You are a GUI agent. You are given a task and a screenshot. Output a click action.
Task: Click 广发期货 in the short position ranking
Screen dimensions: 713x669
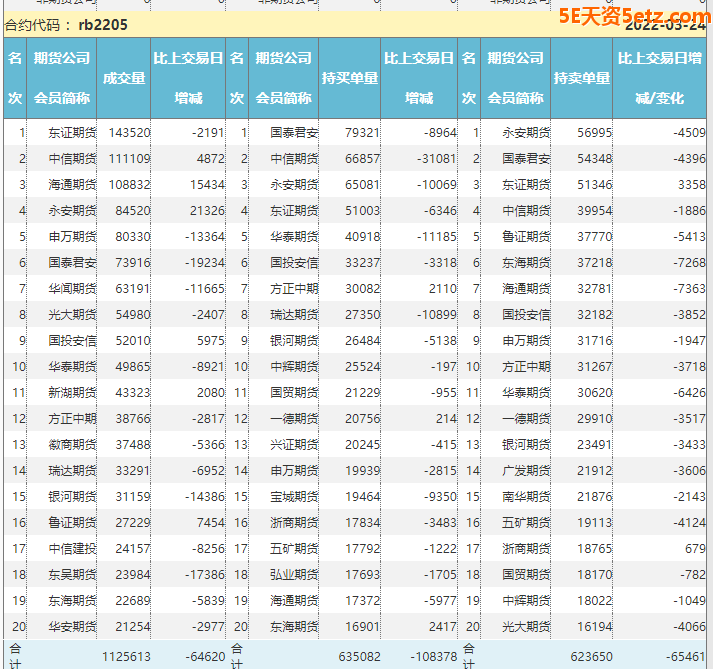[525, 470]
